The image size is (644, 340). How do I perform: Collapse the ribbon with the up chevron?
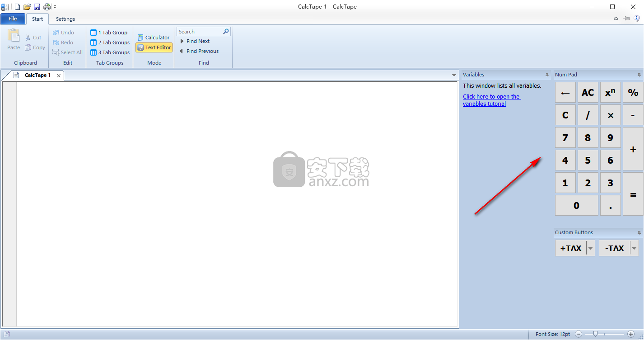point(616,19)
